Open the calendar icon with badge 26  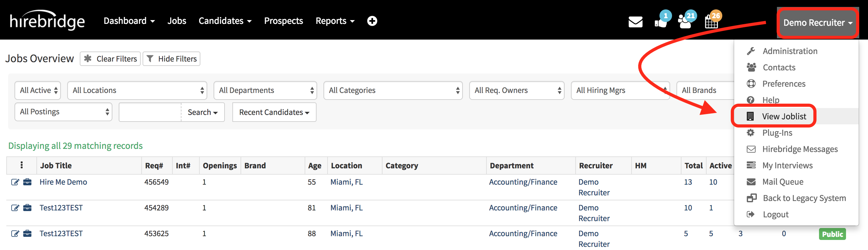coord(711,22)
